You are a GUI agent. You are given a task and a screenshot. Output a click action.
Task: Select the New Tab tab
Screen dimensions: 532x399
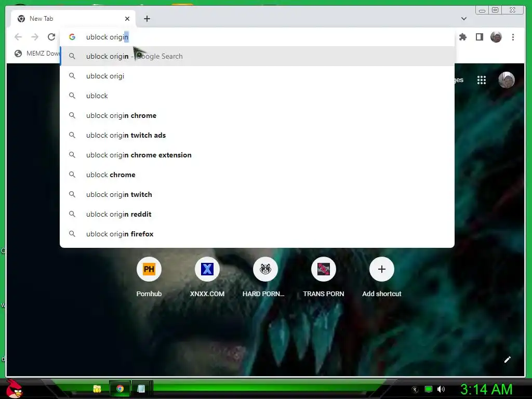click(73, 19)
